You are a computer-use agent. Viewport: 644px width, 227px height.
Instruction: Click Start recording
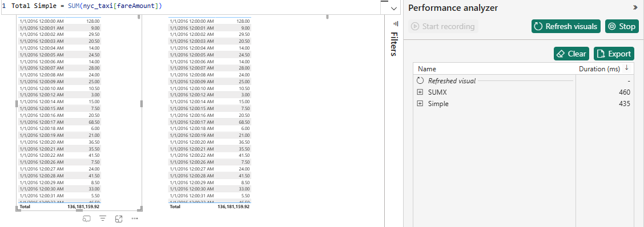tap(444, 26)
